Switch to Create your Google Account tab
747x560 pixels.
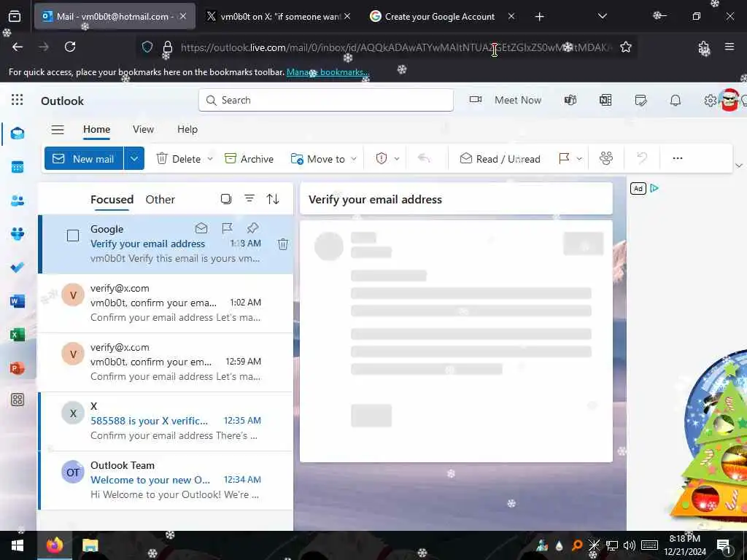(x=440, y=16)
